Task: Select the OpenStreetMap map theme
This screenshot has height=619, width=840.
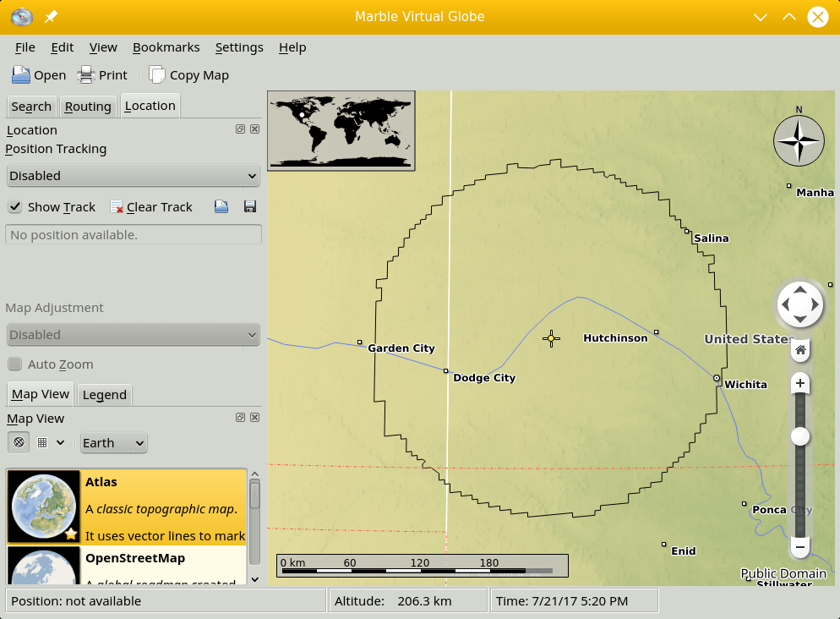Action: [127, 565]
